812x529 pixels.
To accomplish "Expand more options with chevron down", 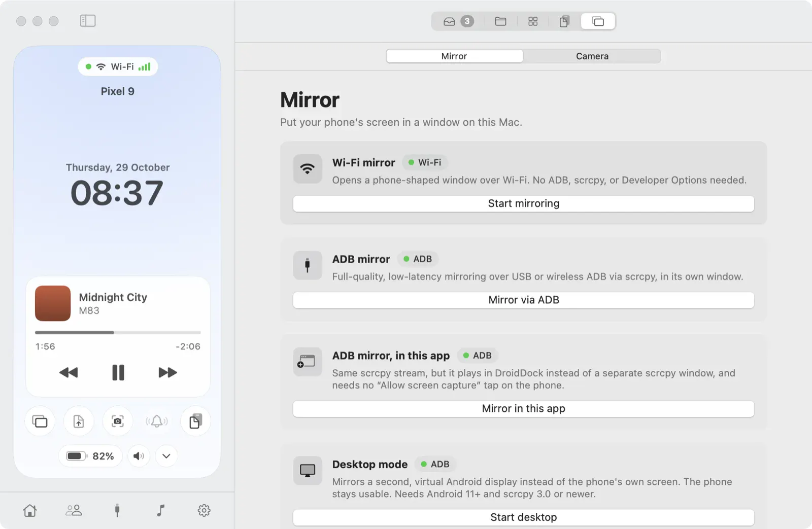I will click(x=166, y=456).
